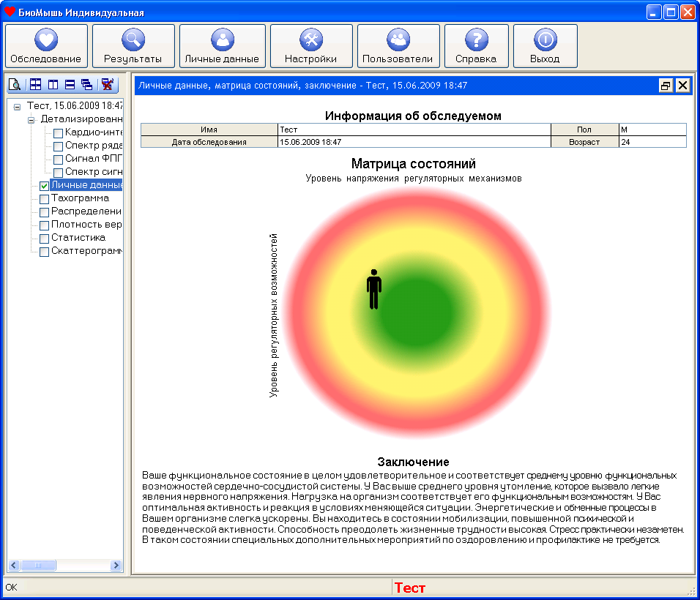
Task: Open Личные данные from the main toolbar
Action: [223, 46]
